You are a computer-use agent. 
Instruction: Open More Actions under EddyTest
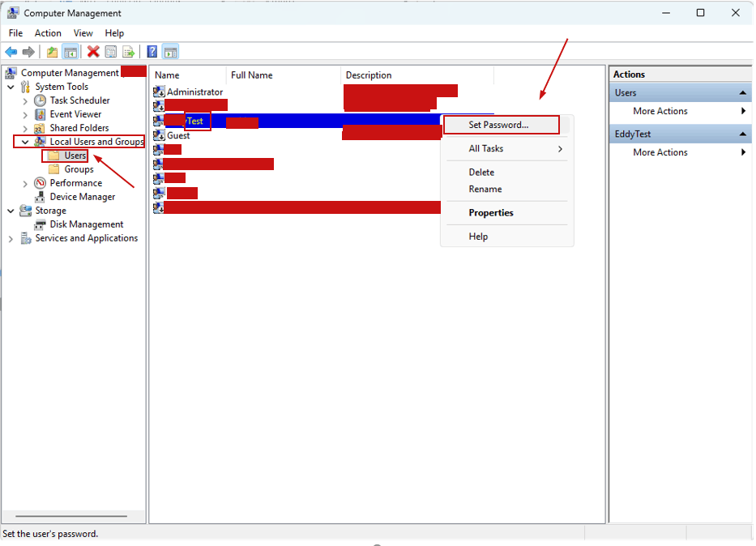coord(681,152)
